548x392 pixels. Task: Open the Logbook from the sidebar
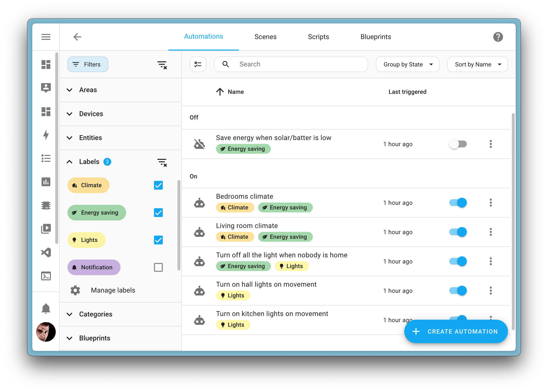pos(46,158)
